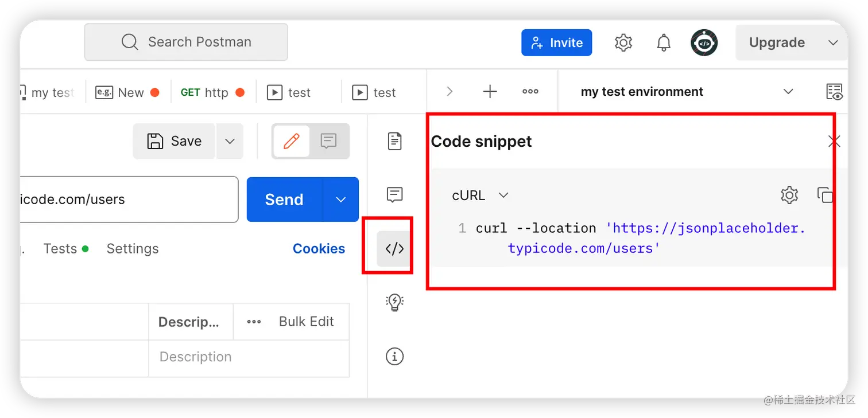Focus the Search Postman field
Screen dimensions: 868x418
tap(186, 42)
